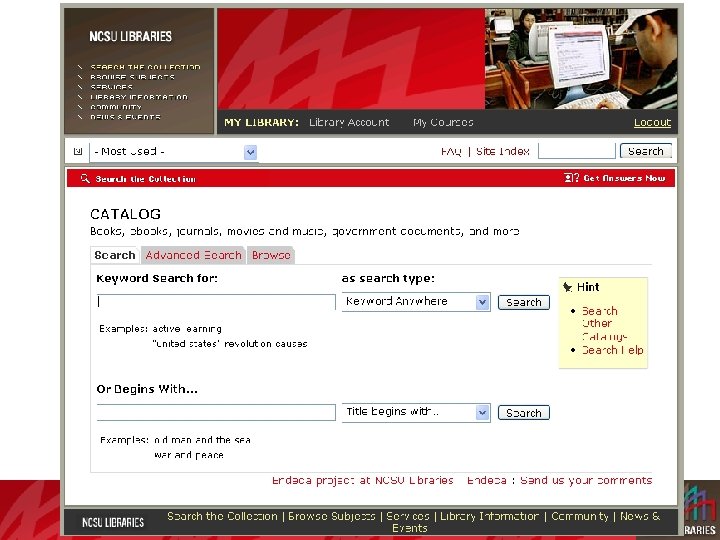720x540 pixels.
Task: Switch to the Advanced Search tab
Action: [x=193, y=255]
